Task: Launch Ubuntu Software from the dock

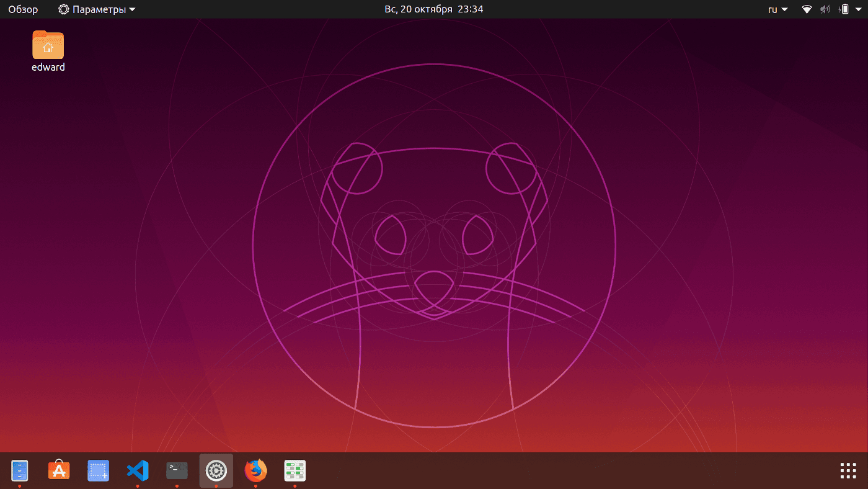Action: point(59,471)
